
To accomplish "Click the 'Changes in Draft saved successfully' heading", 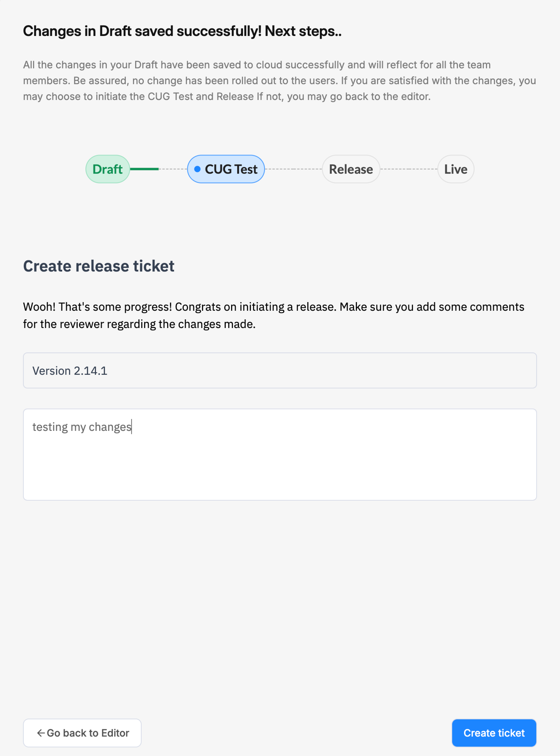I will [x=142, y=31].
